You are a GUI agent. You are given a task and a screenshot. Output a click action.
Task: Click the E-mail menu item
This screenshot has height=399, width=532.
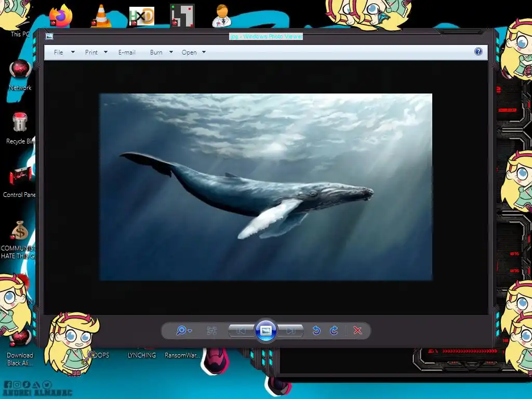coord(127,52)
